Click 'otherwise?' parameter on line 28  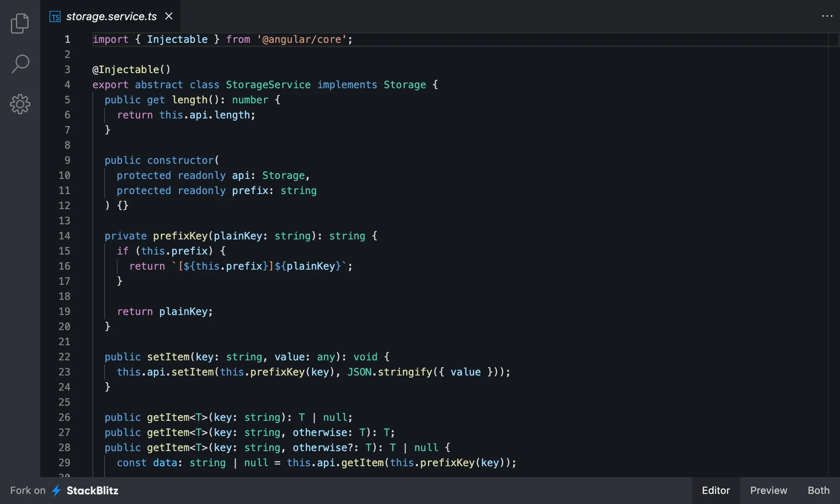tap(323, 447)
